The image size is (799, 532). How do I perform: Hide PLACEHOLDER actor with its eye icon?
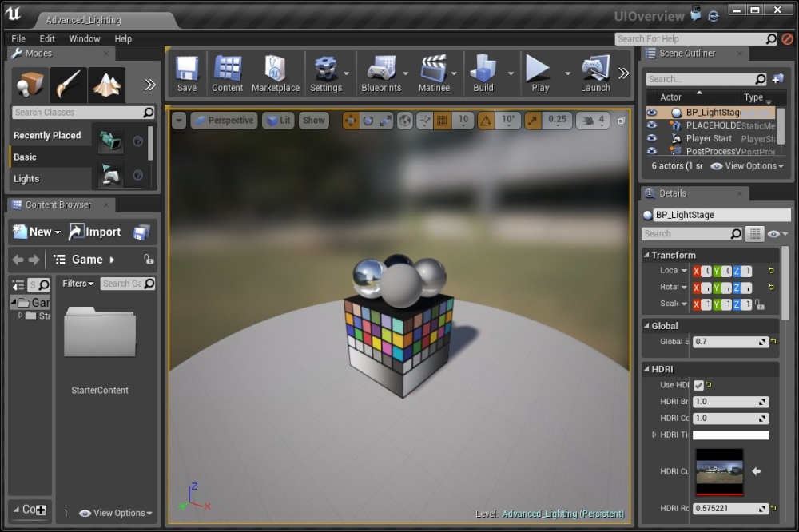tap(652, 125)
